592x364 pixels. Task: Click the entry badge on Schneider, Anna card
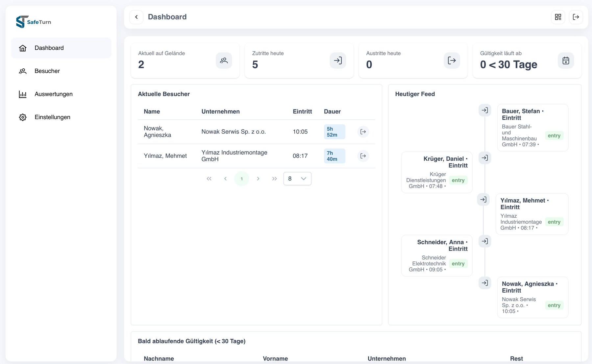(x=458, y=264)
